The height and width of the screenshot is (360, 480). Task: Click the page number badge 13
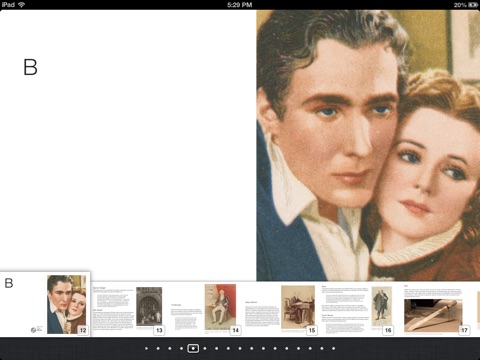click(159, 330)
